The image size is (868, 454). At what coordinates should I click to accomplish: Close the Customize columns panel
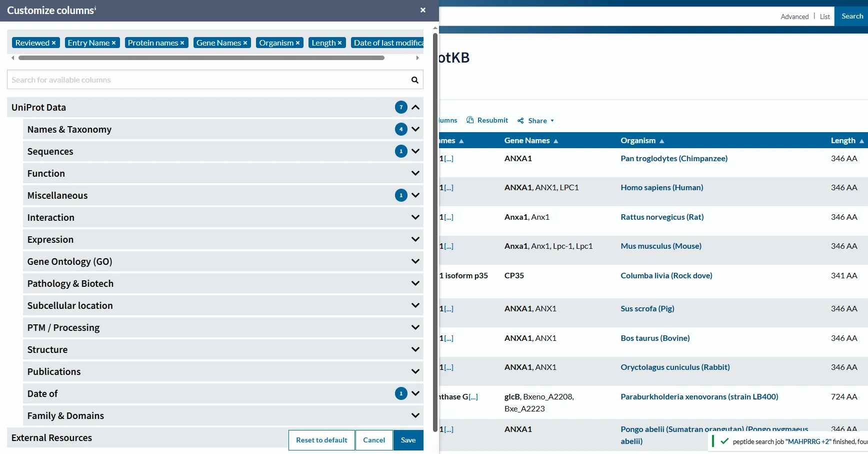[x=423, y=10]
